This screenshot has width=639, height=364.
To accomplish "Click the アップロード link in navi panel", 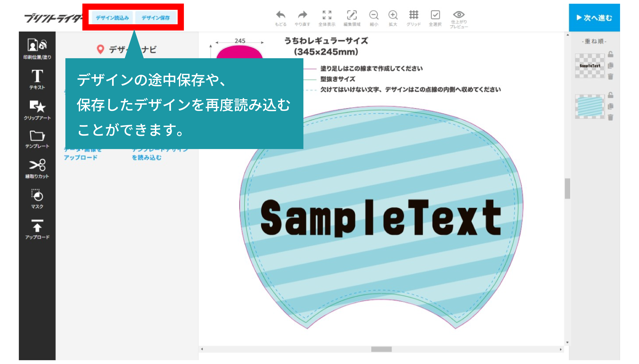I will [81, 157].
